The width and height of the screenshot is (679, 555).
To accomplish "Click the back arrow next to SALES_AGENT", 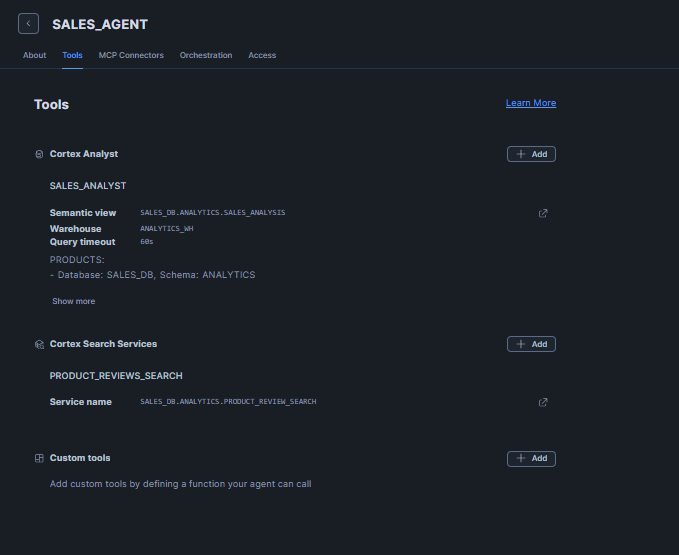I will (28, 23).
